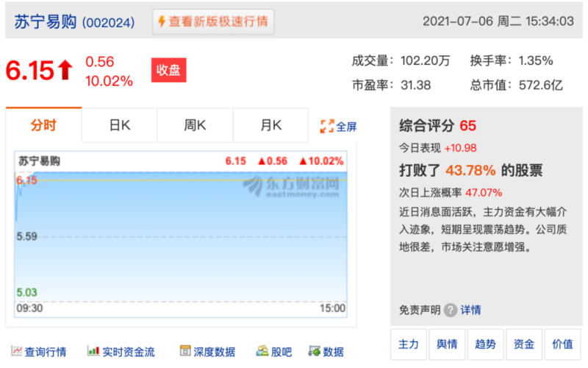Click the 数据 icon at bottom
The image size is (588, 368).
click(x=315, y=351)
